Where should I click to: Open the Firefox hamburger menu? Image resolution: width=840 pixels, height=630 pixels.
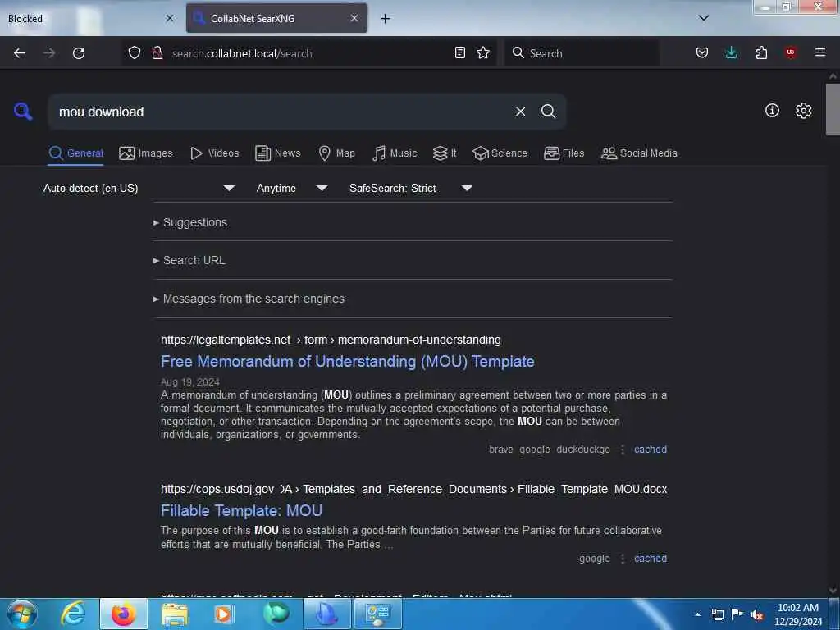(x=820, y=52)
